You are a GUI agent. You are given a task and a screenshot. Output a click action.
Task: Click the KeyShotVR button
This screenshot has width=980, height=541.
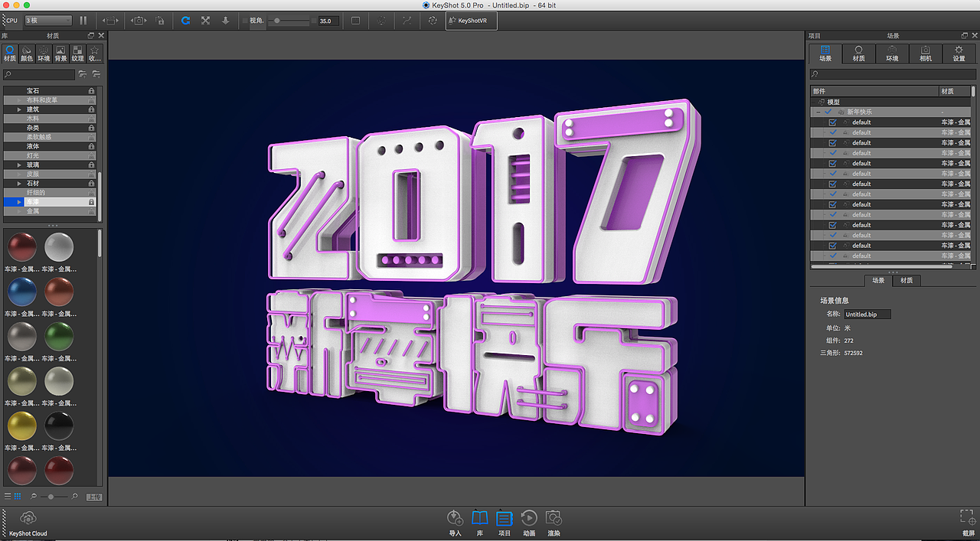click(470, 21)
